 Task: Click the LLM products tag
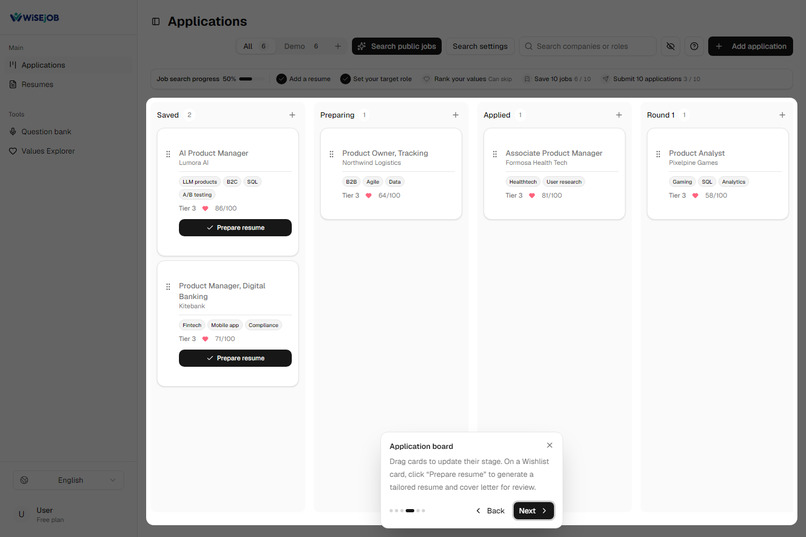pos(199,182)
